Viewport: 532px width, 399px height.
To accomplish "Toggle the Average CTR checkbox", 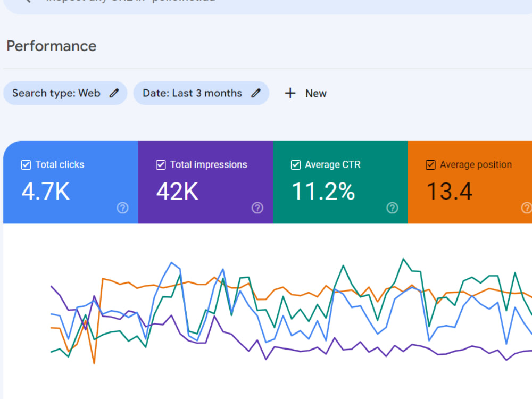I will tap(296, 165).
